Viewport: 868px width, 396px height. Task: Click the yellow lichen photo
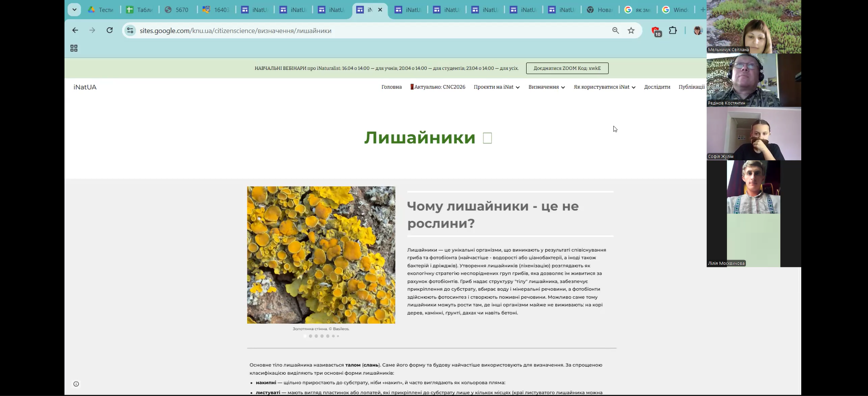pos(321,255)
